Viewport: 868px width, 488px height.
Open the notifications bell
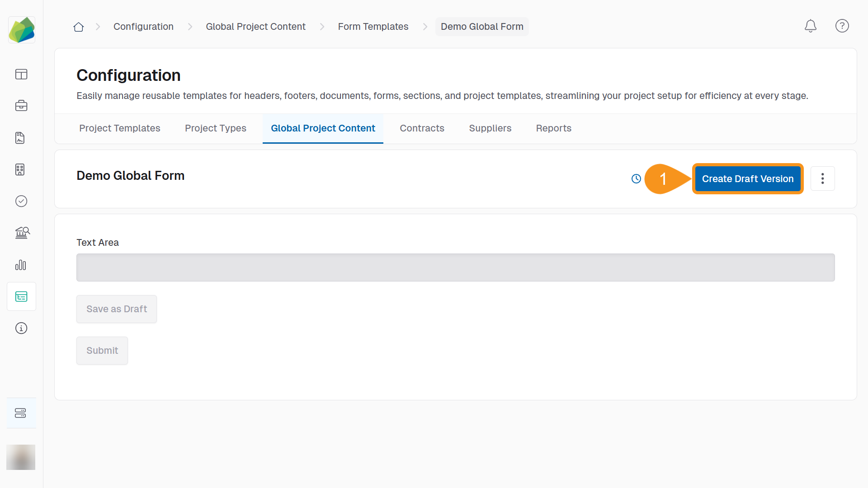(810, 26)
